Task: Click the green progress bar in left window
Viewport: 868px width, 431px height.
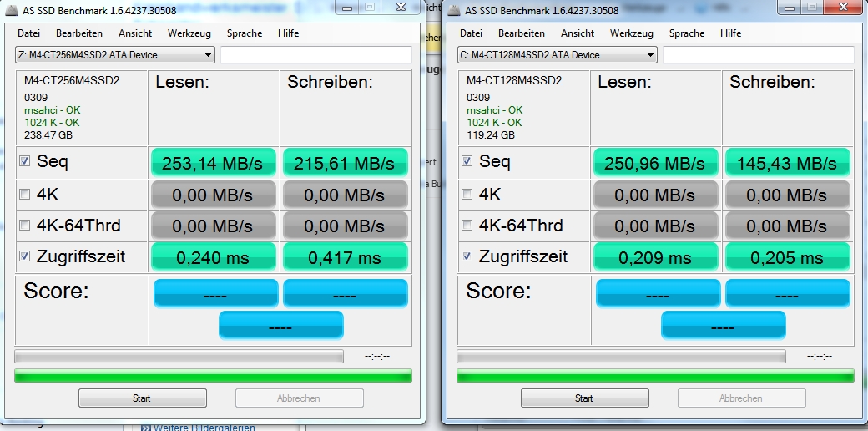Action: (x=213, y=376)
